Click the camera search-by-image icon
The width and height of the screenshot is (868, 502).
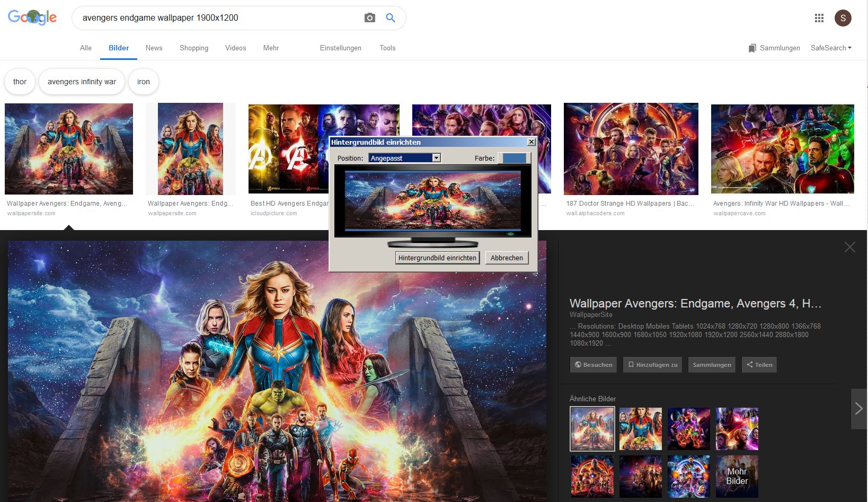coord(370,18)
